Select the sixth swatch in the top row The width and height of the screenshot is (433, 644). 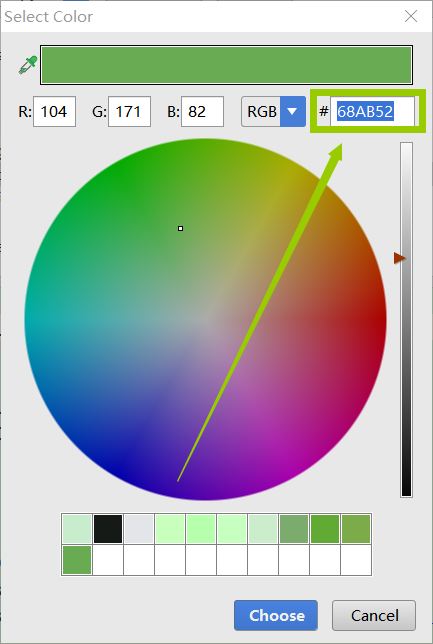click(x=232, y=529)
